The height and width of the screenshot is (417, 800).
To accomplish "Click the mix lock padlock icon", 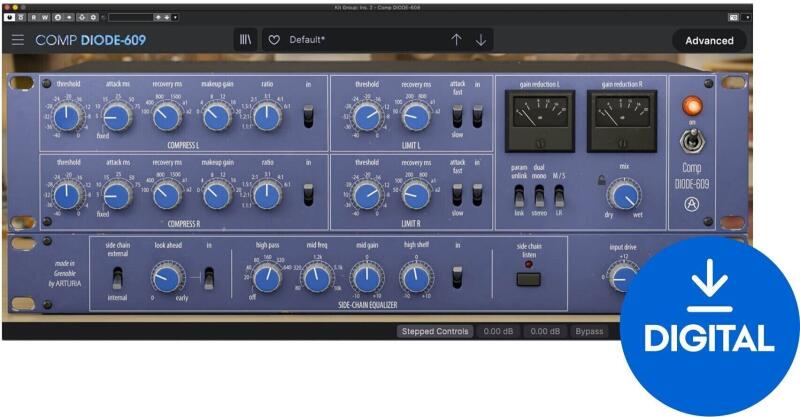I will tap(601, 180).
